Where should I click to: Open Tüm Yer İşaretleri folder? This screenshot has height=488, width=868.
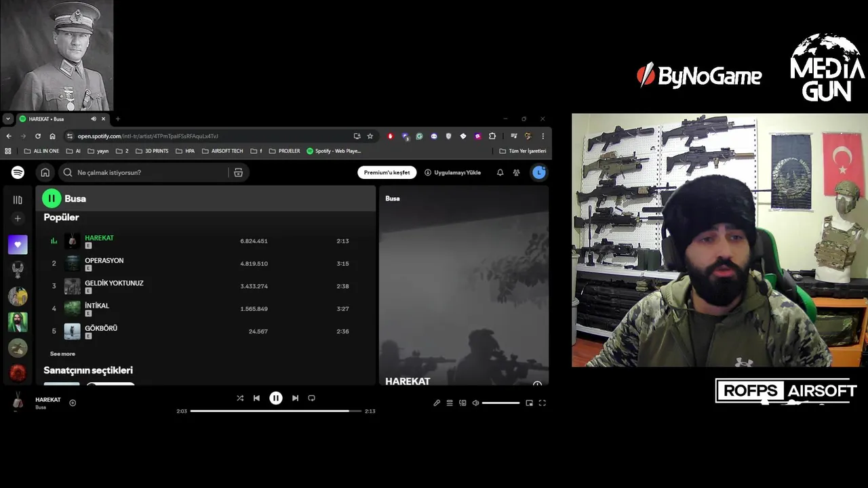coord(523,151)
